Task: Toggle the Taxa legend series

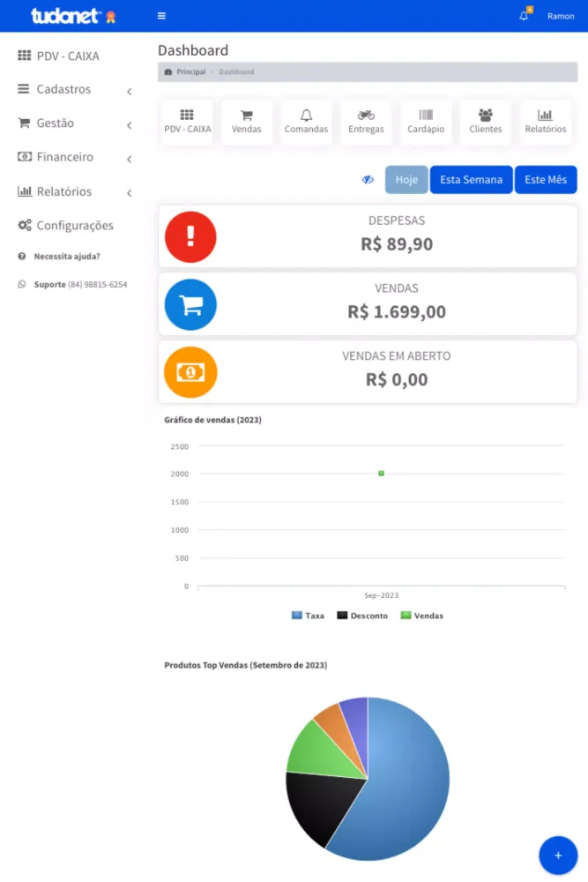Action: (308, 616)
